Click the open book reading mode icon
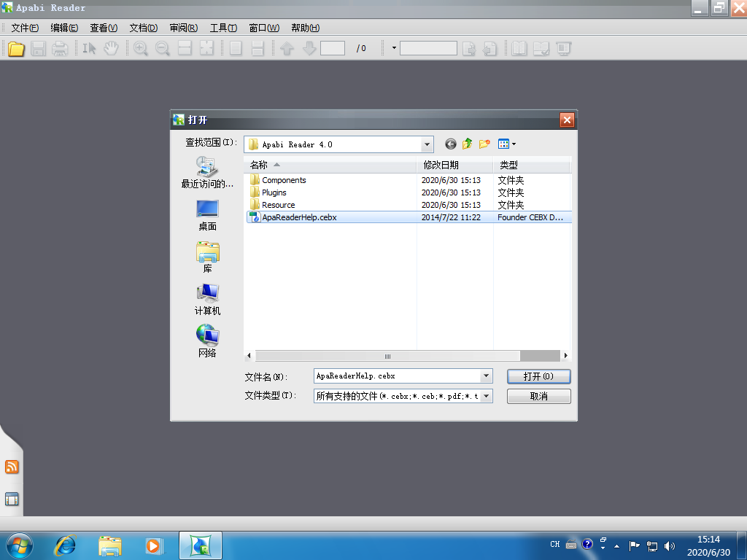 (519, 49)
